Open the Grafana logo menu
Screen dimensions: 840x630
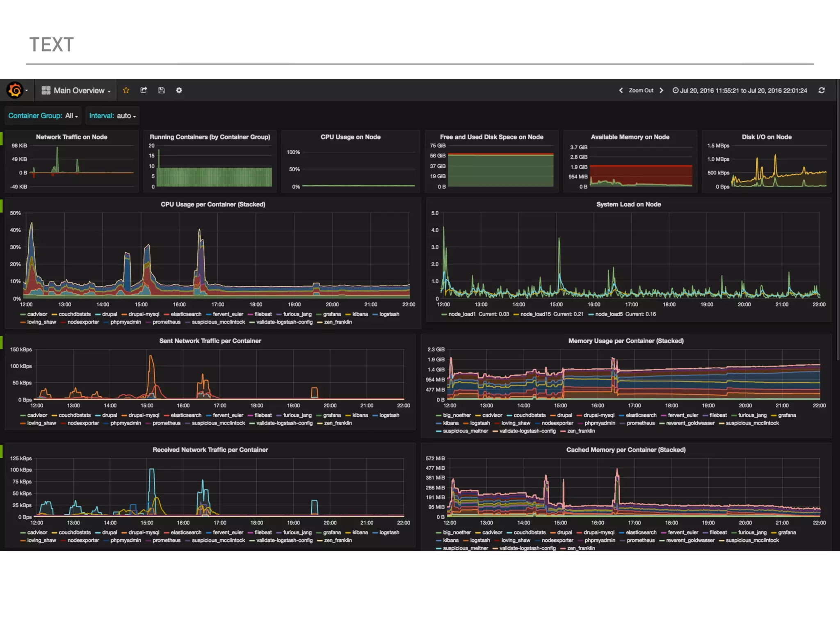16,90
